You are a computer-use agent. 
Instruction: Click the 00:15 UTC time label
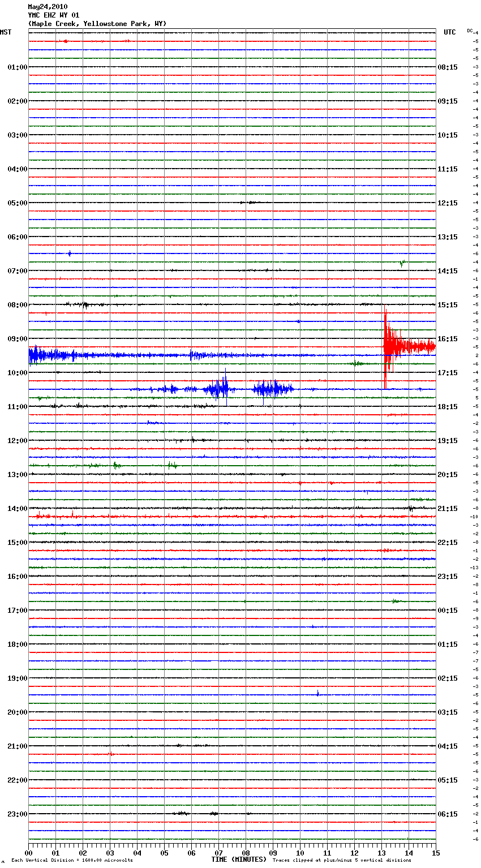point(448,611)
